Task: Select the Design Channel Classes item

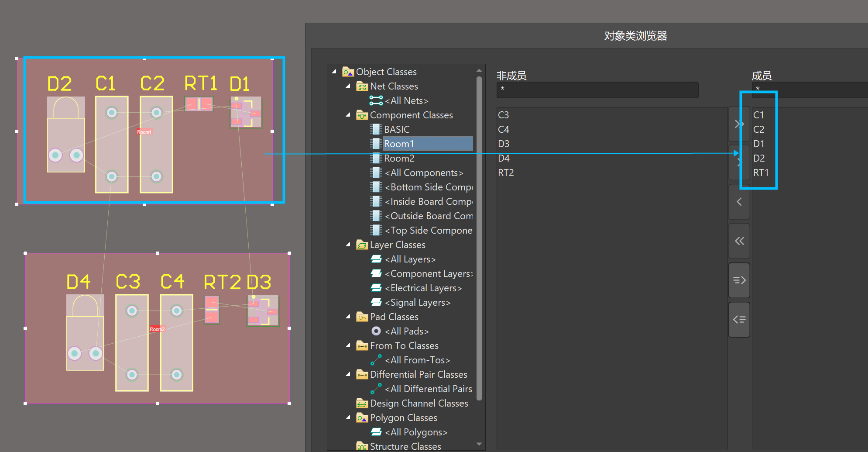Action: click(x=419, y=403)
